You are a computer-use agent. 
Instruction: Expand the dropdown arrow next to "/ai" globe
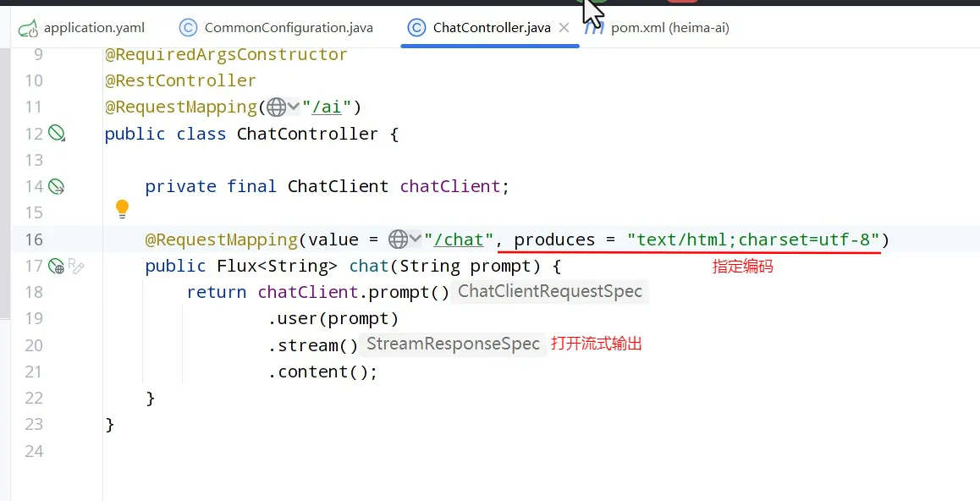click(x=294, y=107)
